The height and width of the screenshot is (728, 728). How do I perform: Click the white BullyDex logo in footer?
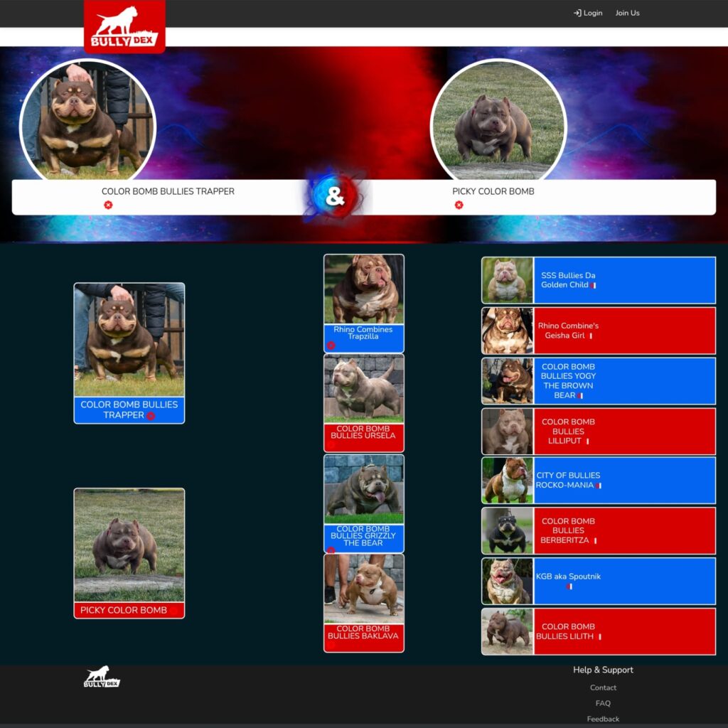[x=102, y=677]
